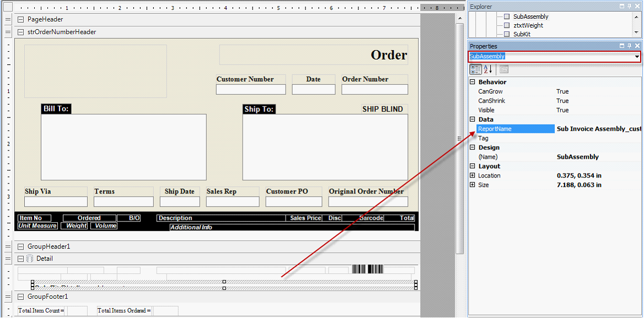Close the Explorer panel
This screenshot has height=318, width=644.
click(x=637, y=6)
